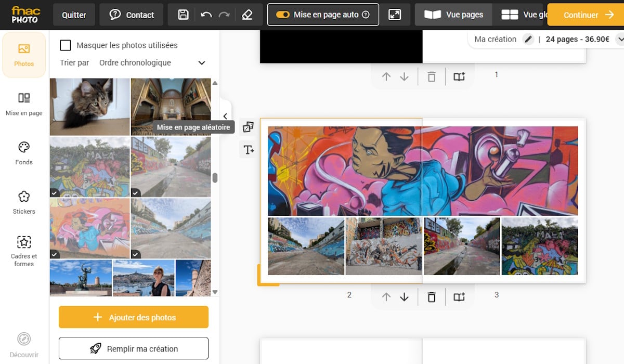The width and height of the screenshot is (624, 364).
Task: Add a text box with T+ icon
Action: coord(248,150)
